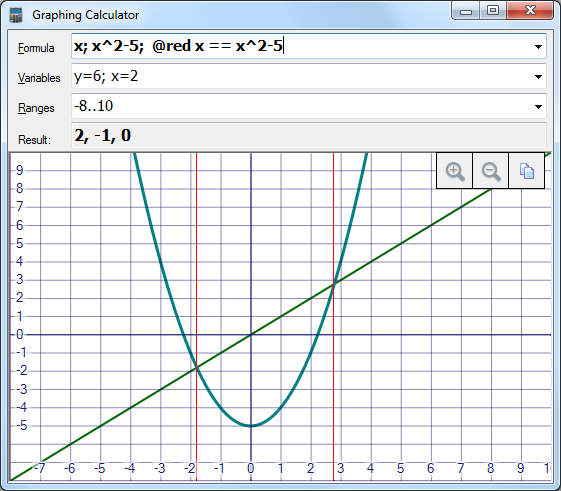Click the Result box showing 2, -1, 0
Screen dimensions: 561x491
tap(309, 135)
